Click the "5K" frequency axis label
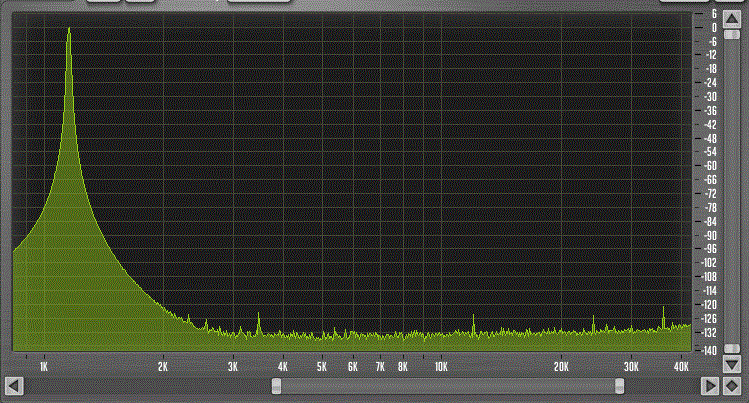The width and height of the screenshot is (749, 403). coord(322,367)
